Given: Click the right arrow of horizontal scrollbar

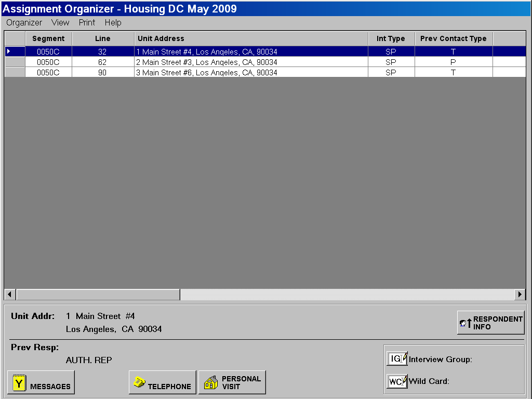Looking at the screenshot, I should 520,295.
